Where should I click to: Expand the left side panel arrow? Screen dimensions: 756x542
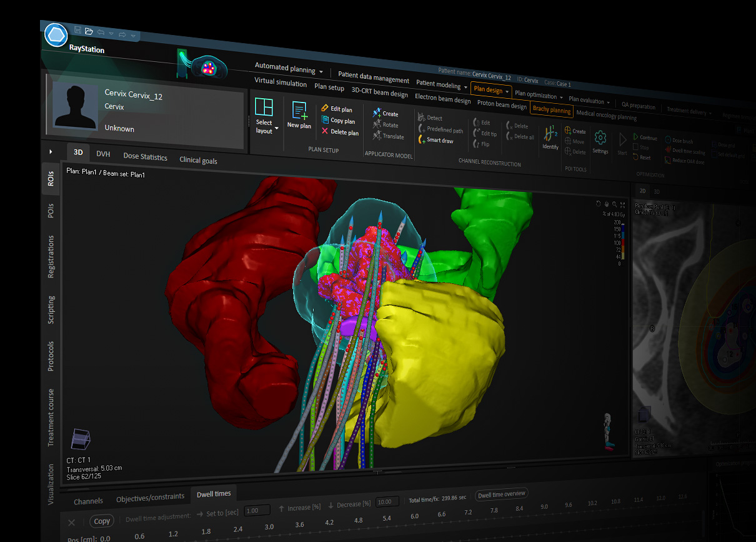coord(51,151)
